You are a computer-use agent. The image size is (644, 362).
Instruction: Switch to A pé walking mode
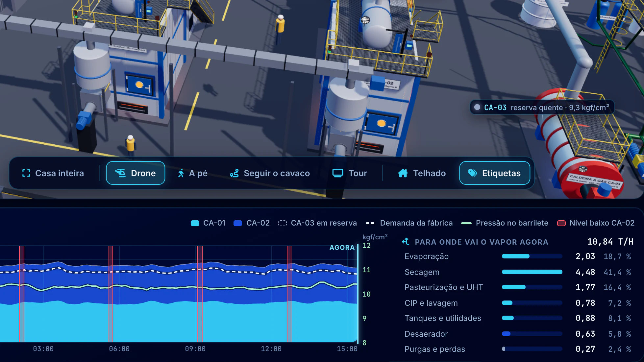[x=192, y=173]
